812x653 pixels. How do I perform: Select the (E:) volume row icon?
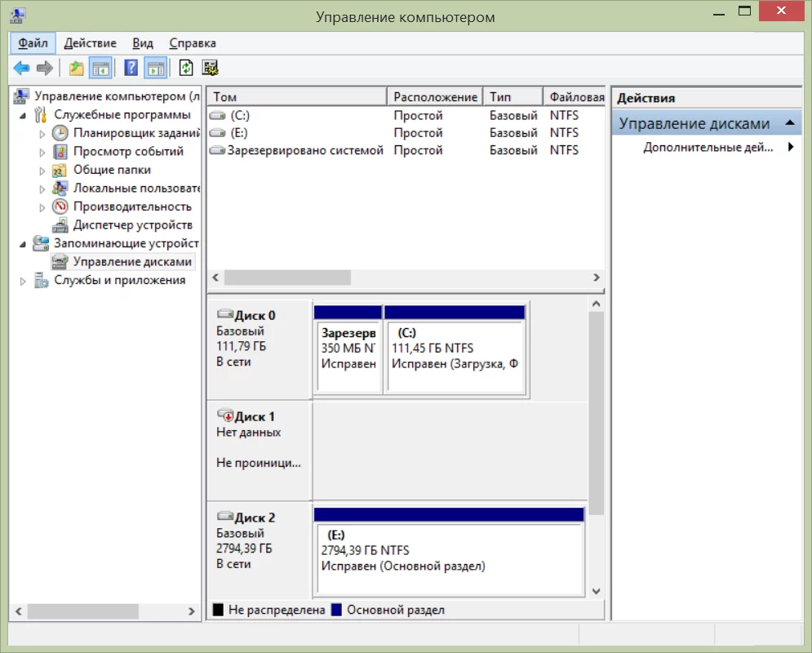click(217, 133)
